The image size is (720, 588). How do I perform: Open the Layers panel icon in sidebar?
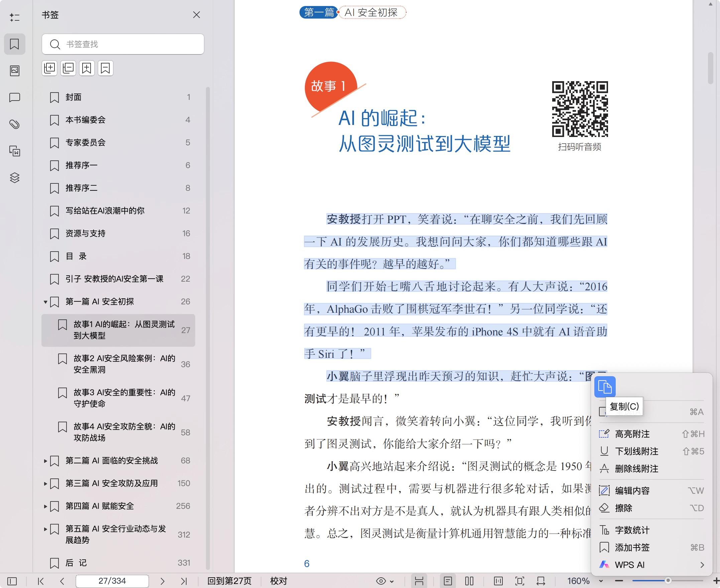15,177
